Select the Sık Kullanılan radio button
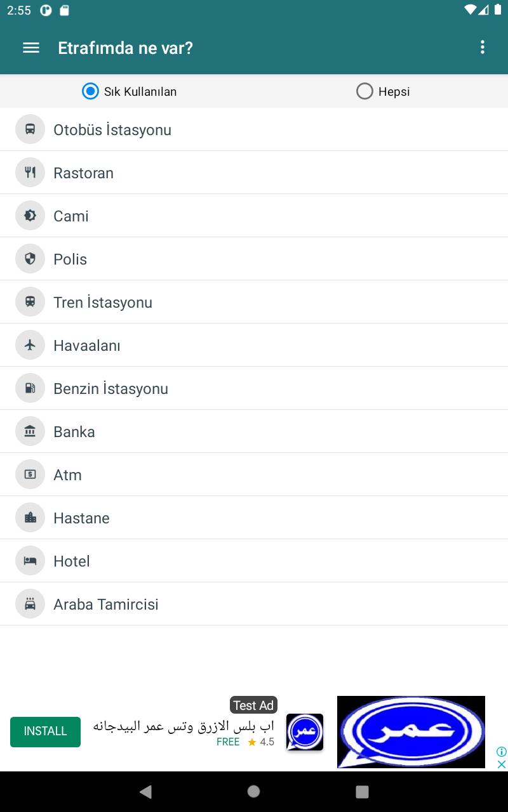508x812 pixels. (x=91, y=91)
